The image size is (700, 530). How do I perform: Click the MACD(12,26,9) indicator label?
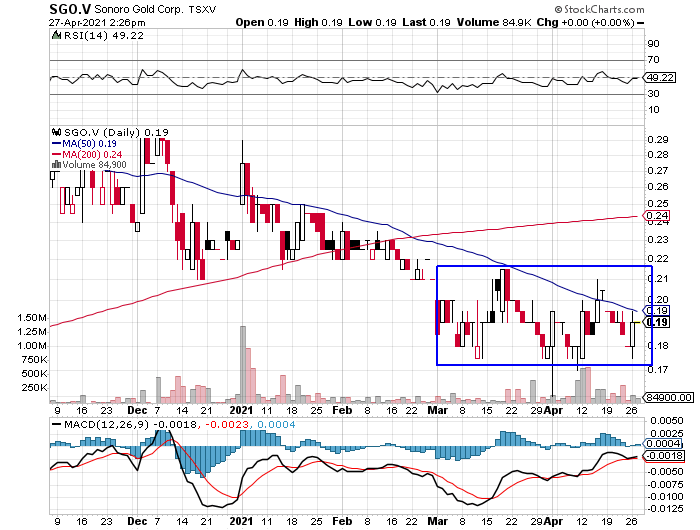point(106,425)
